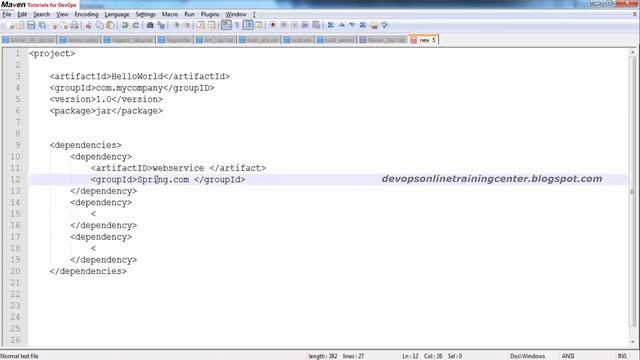Click the '<project>' line of text
This screenshot has width=640, height=360.
tap(52, 53)
